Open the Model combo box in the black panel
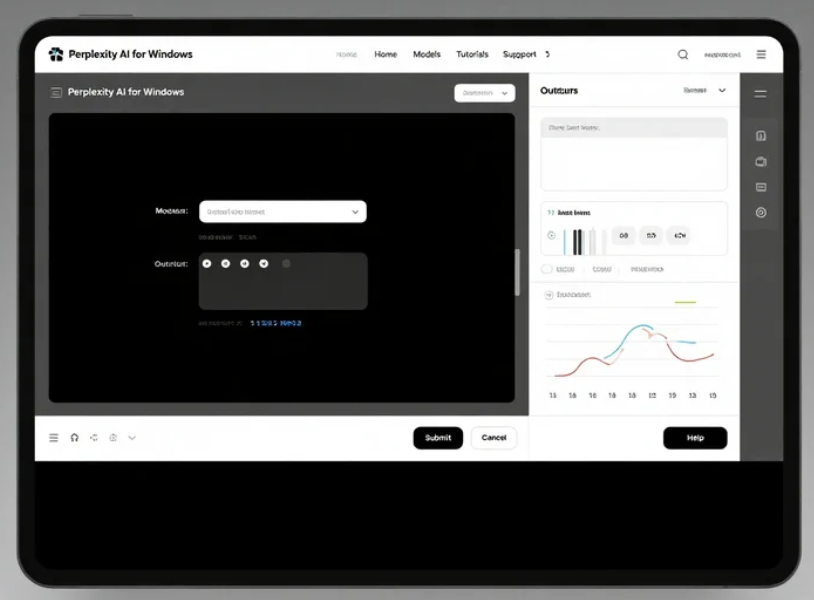The width and height of the screenshot is (814, 600). 283,212
